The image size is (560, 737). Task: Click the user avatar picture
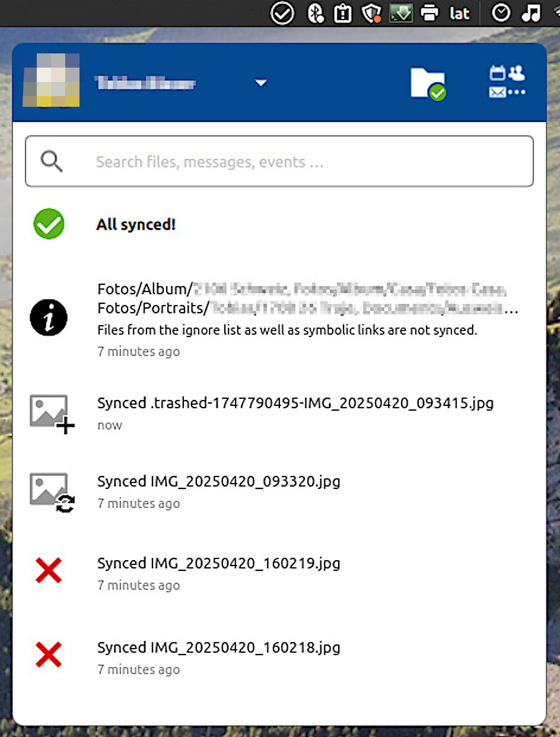point(51,81)
